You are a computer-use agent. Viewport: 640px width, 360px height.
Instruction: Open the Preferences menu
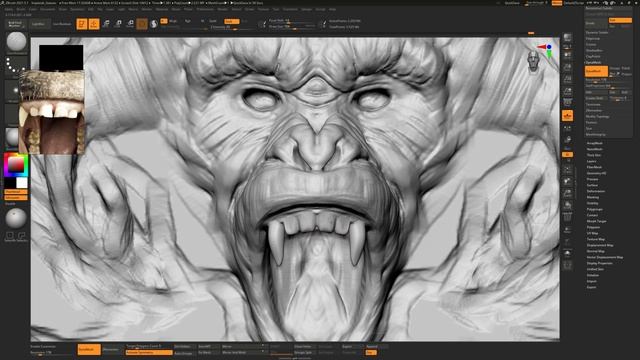pyautogui.click(x=205, y=9)
